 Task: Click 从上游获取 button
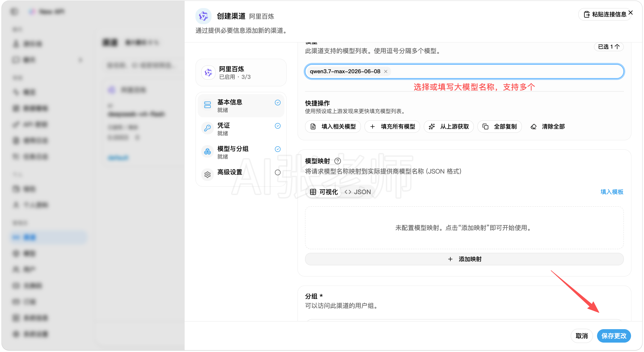pyautogui.click(x=449, y=127)
